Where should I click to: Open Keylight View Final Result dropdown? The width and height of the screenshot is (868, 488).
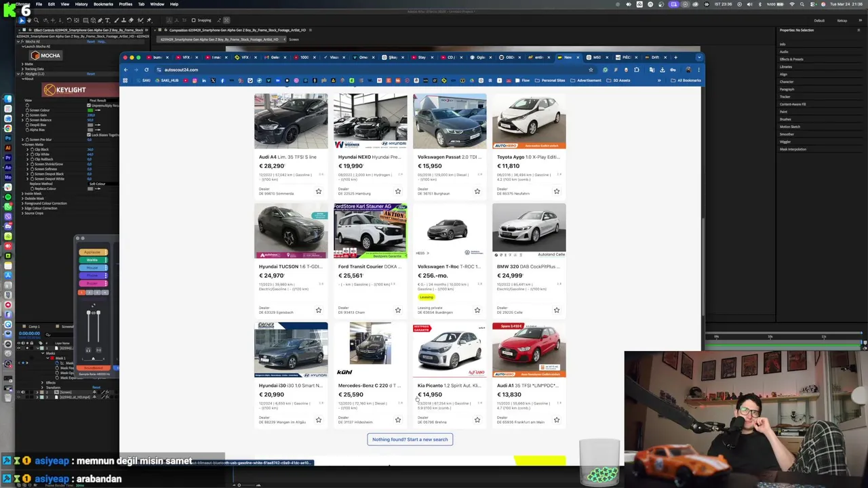(x=103, y=100)
